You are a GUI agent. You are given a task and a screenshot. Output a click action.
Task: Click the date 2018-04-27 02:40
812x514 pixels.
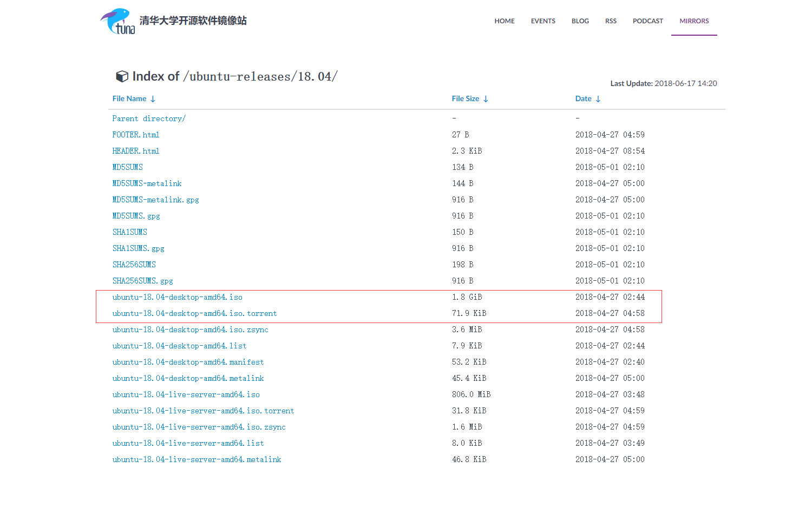tap(610, 362)
